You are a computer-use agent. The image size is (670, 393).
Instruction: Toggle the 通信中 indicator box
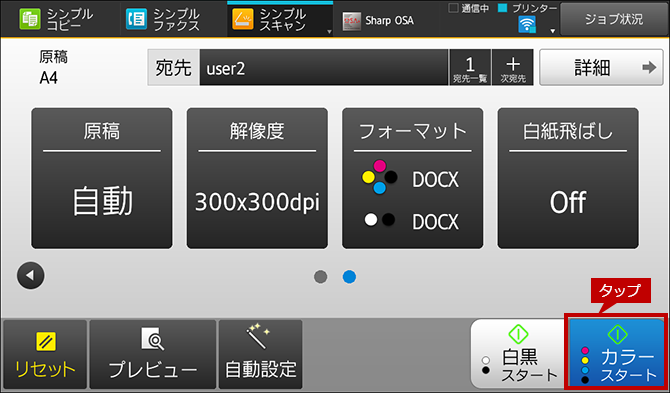[x=454, y=8]
